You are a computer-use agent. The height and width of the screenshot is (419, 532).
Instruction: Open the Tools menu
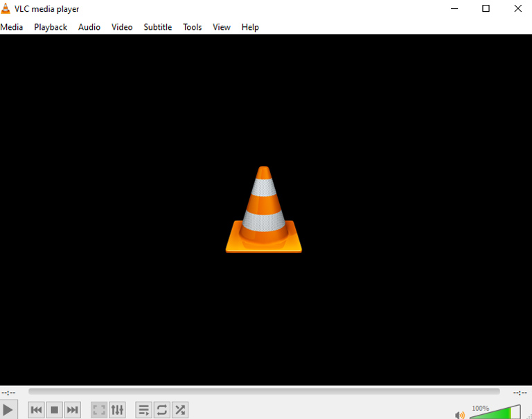[193, 27]
